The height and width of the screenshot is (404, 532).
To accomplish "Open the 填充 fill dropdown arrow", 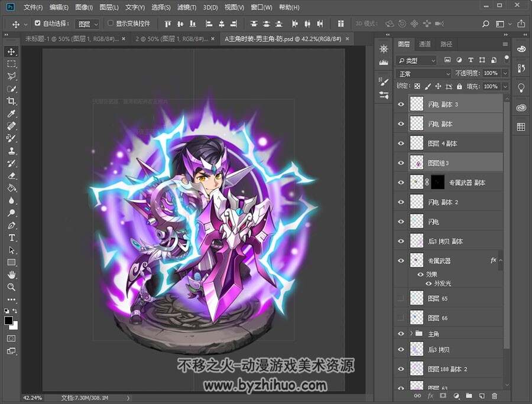I will (x=505, y=86).
